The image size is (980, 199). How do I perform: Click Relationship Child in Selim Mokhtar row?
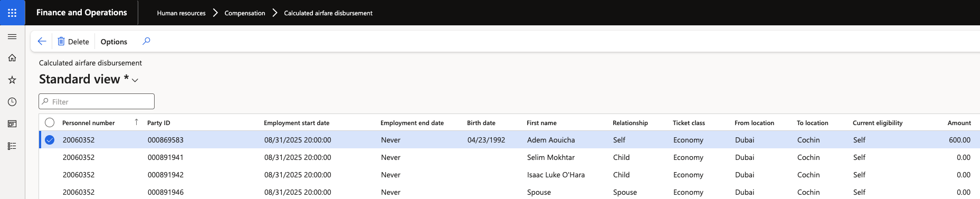pos(621,157)
